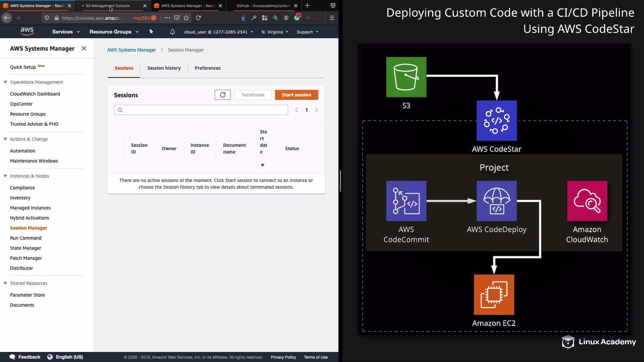
Task: Open the notifications bell
Action: [172, 32]
